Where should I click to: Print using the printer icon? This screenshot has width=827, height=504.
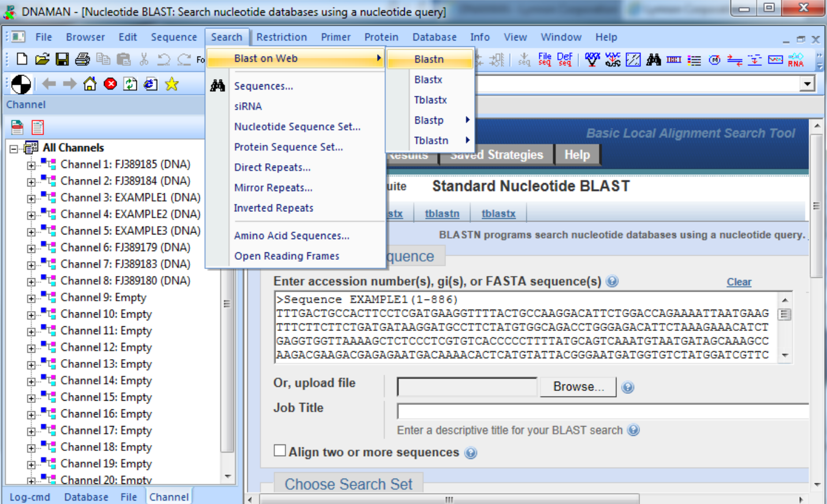(83, 59)
